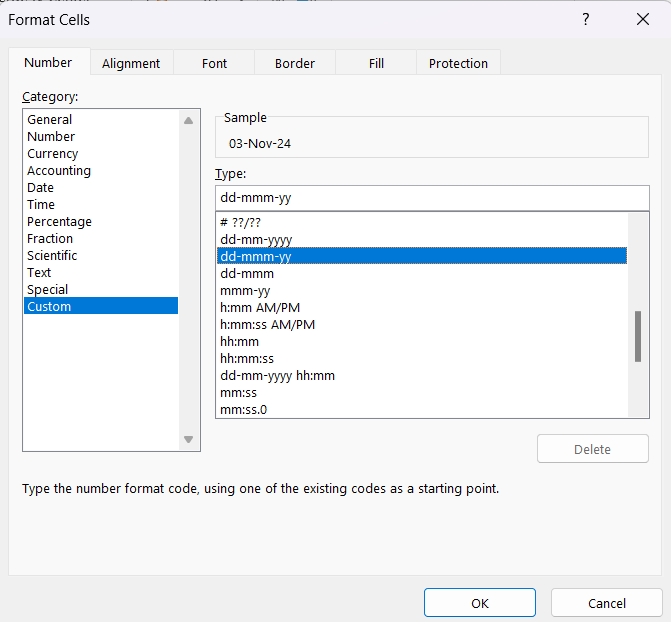Pick the Percentage category
This screenshot has height=622, width=671.
[x=101, y=221]
